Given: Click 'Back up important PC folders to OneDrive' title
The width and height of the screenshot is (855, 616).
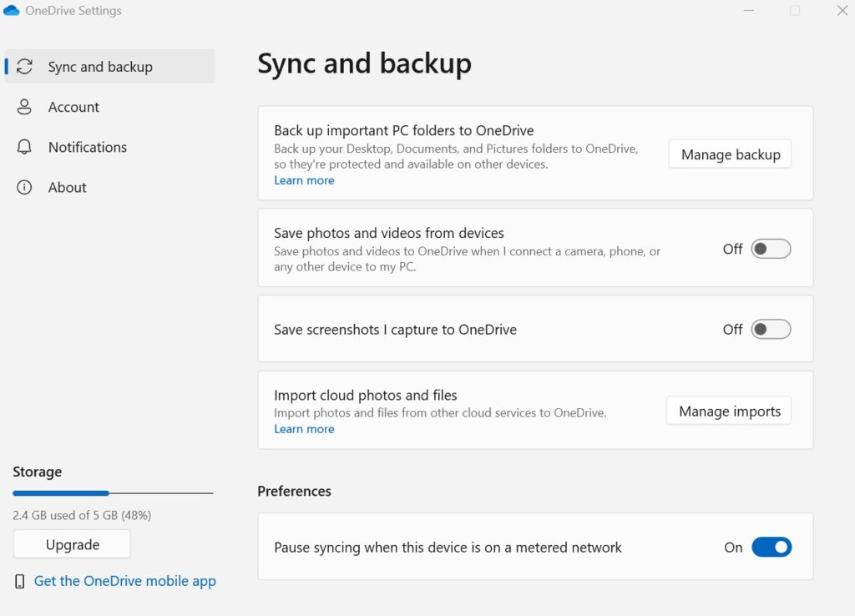Looking at the screenshot, I should tap(404, 131).
